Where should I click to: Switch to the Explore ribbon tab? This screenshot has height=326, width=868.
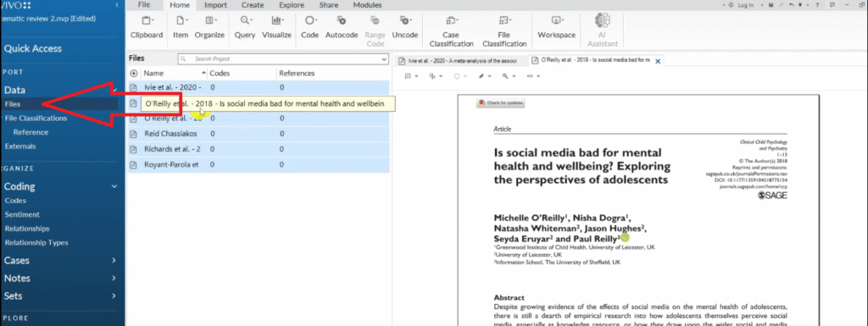pos(292,5)
